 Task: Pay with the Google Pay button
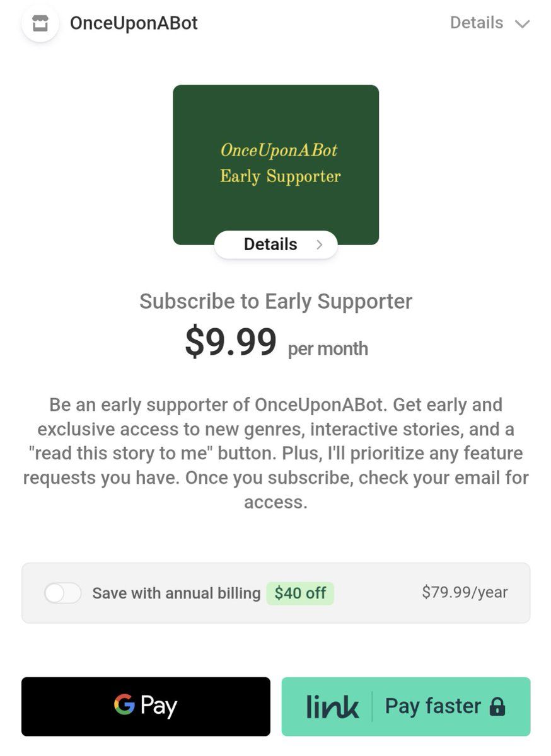pos(146,706)
